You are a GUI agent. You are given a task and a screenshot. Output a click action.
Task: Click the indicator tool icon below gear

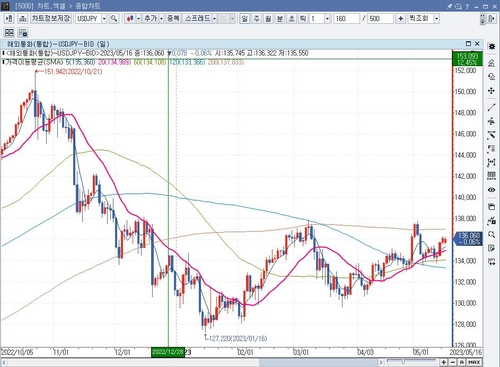[x=491, y=62]
